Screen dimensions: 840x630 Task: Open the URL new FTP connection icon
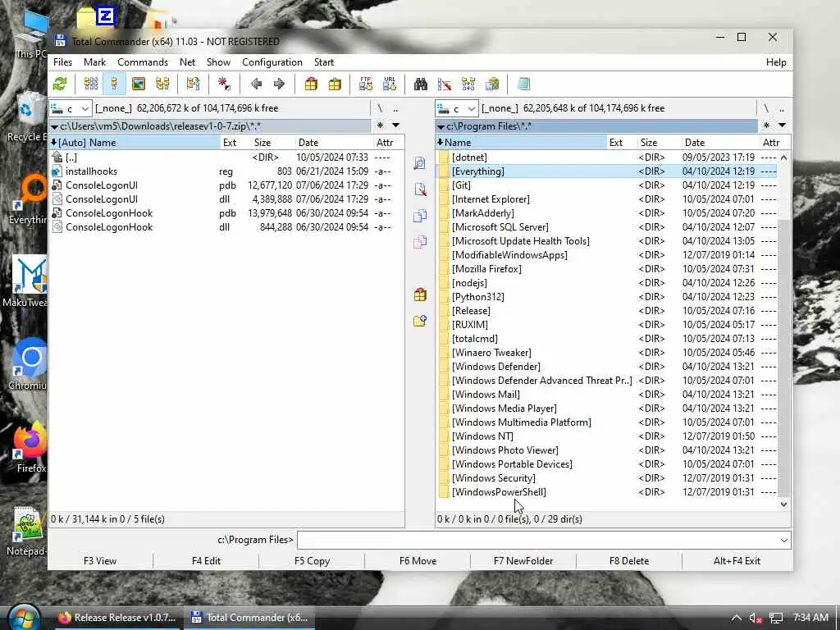pyautogui.click(x=390, y=84)
